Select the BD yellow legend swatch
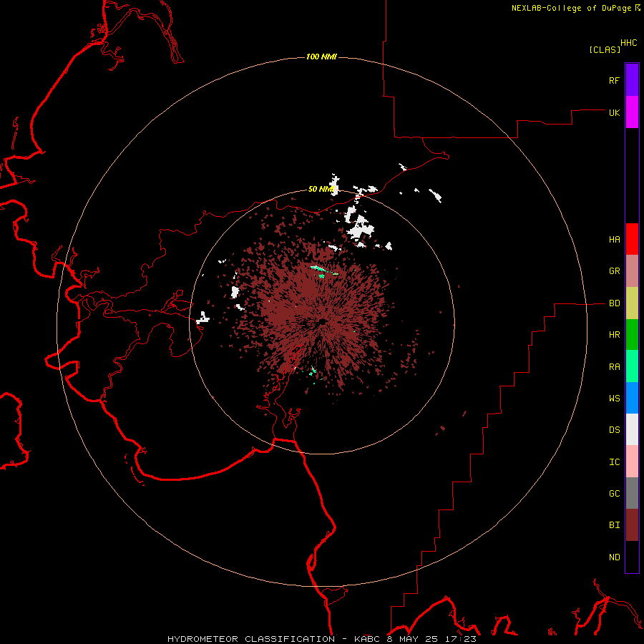 pyautogui.click(x=632, y=303)
